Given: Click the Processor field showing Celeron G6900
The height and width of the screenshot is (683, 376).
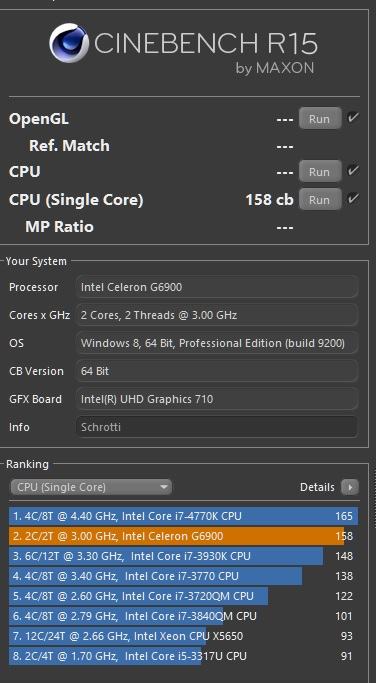Looking at the screenshot, I should (217, 287).
